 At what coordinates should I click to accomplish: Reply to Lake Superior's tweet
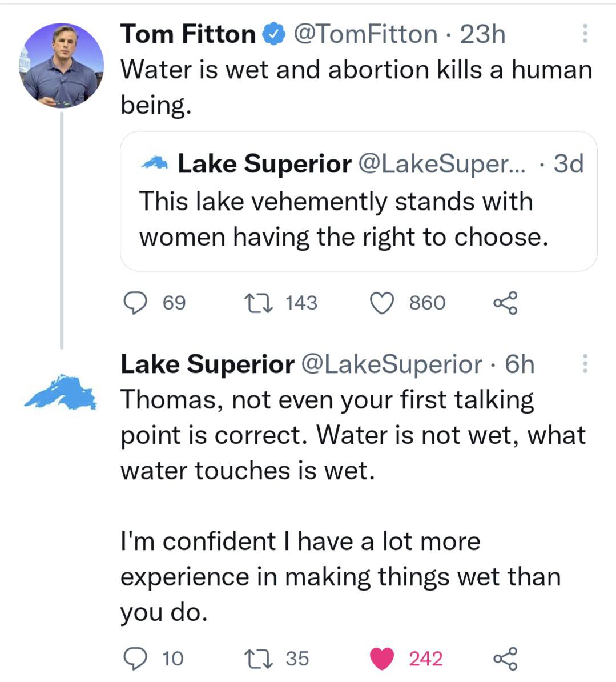(x=135, y=658)
